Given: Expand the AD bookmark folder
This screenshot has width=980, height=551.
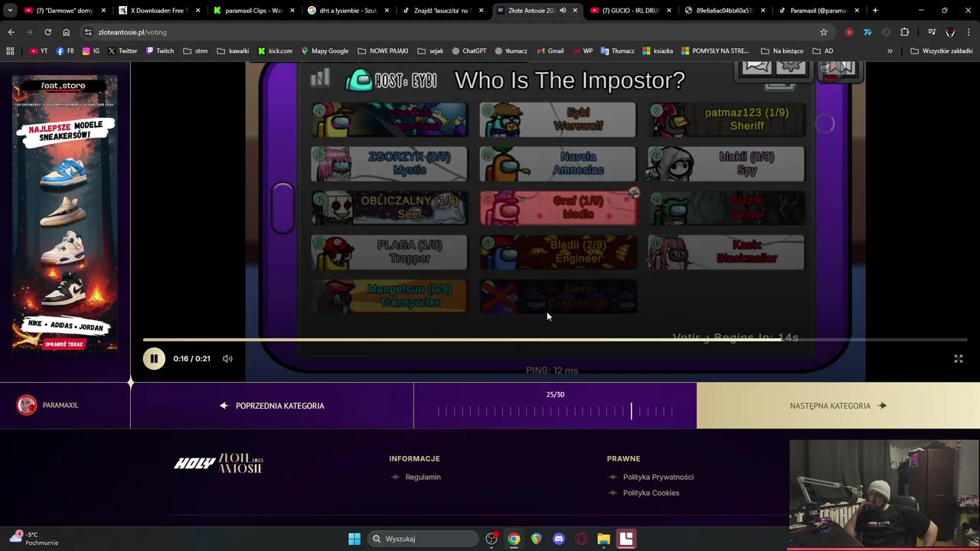Looking at the screenshot, I should coord(822,51).
